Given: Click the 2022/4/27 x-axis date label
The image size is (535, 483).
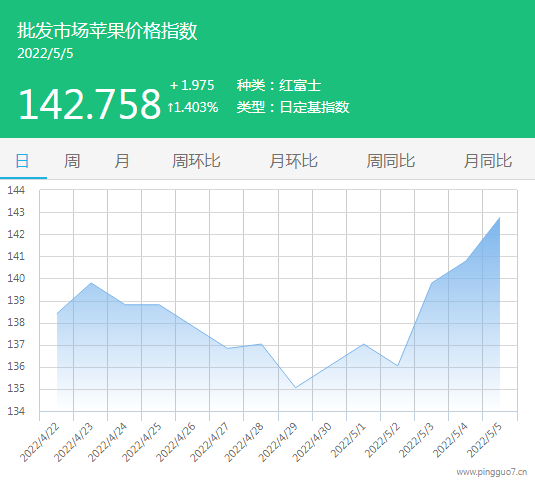Looking at the screenshot, I should 210,442.
